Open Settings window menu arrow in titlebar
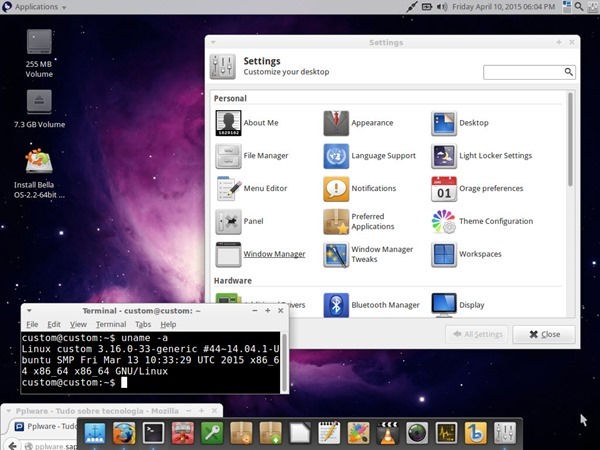600x450 pixels. tap(213, 42)
